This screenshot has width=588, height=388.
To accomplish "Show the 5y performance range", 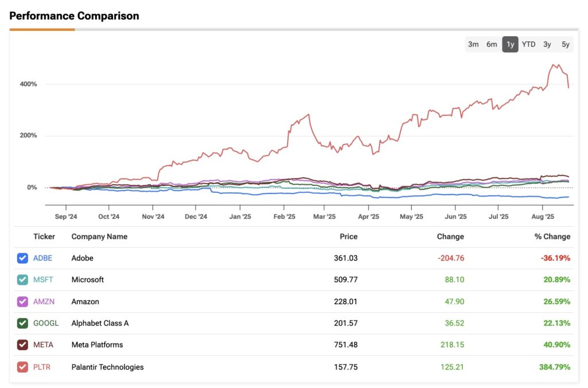I will (566, 44).
